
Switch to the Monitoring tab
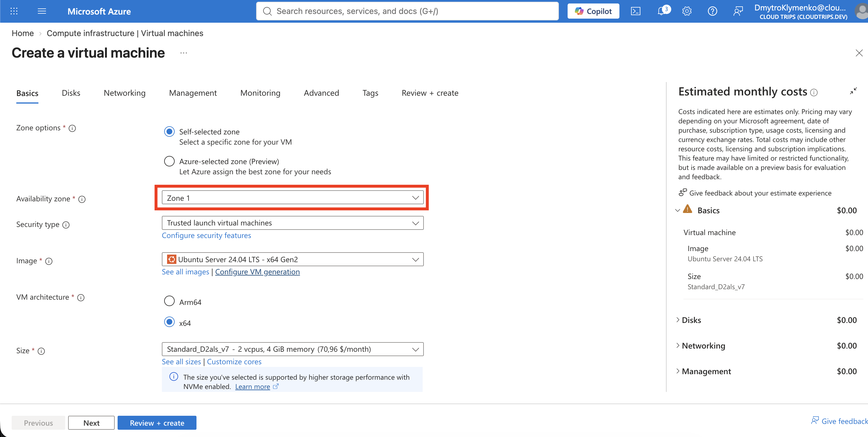click(x=260, y=93)
